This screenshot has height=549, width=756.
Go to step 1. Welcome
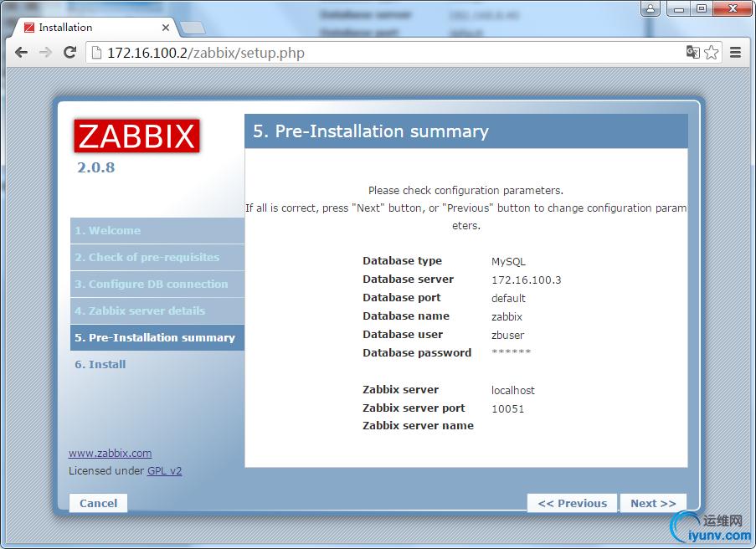point(157,230)
